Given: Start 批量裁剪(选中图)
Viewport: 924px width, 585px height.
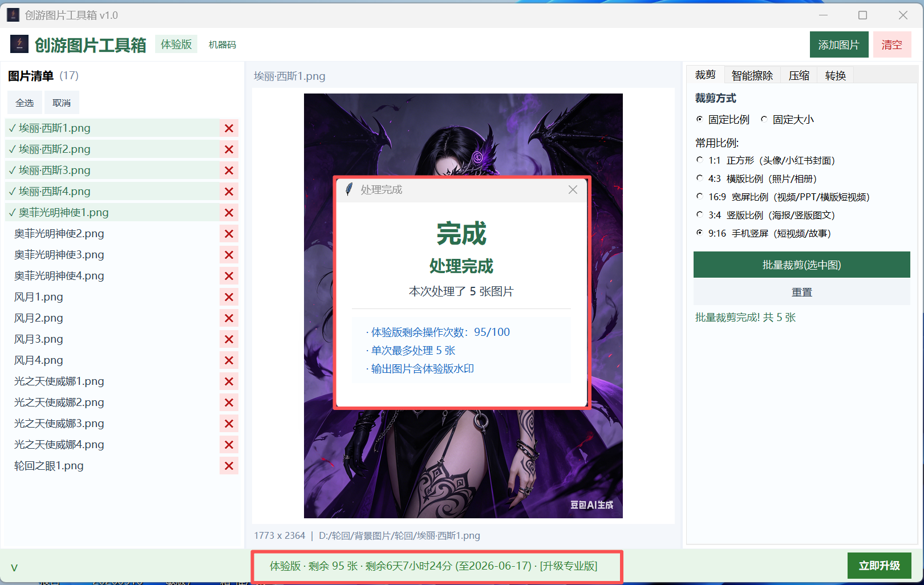Looking at the screenshot, I should [x=802, y=265].
